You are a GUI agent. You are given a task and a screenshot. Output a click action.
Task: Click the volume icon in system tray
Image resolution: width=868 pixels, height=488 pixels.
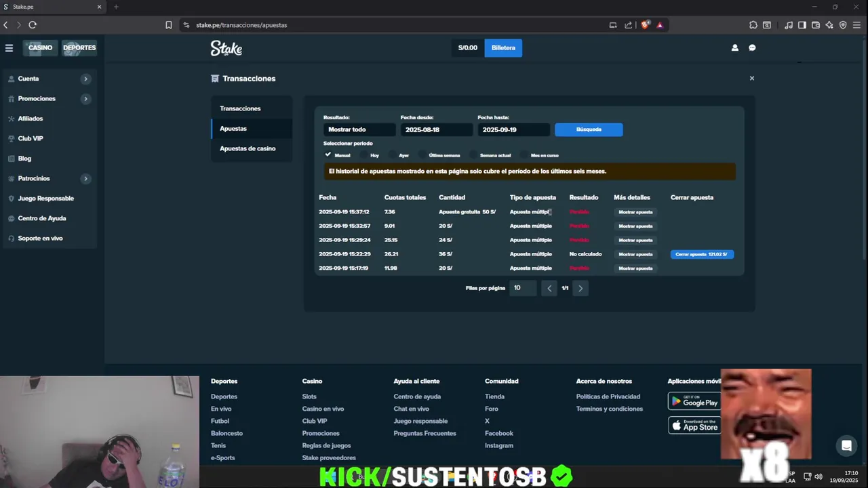coord(818,476)
